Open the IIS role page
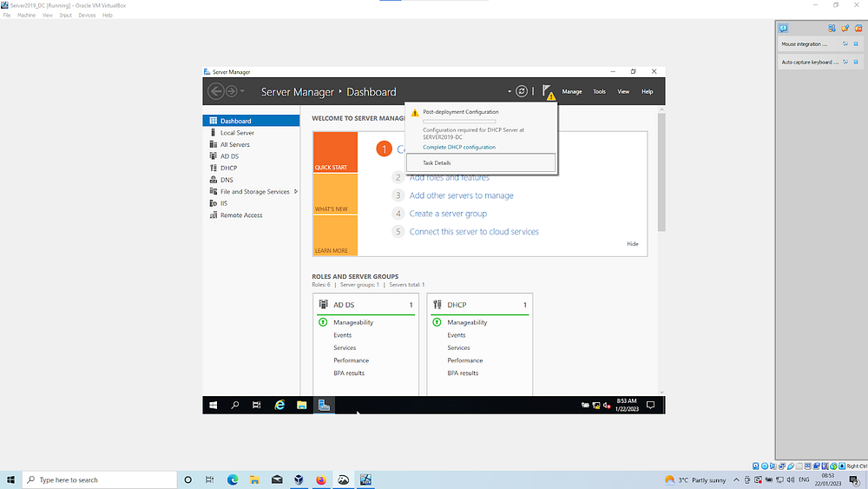 click(224, 203)
